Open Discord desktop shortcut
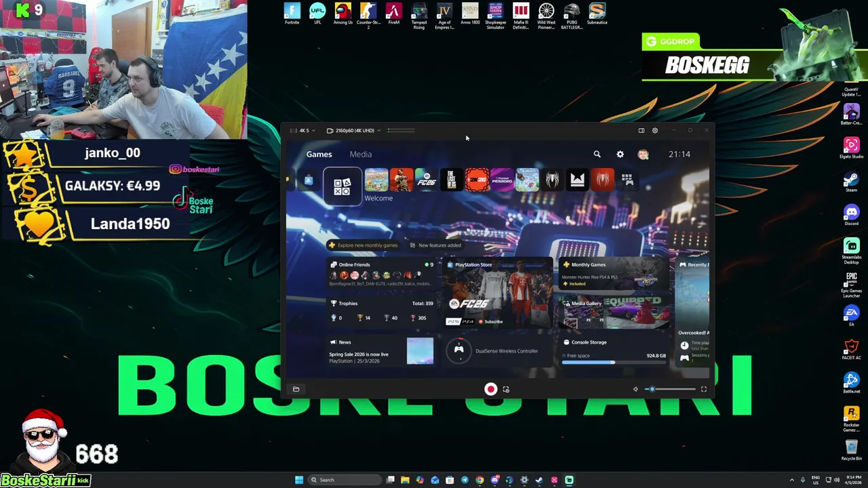Viewport: 868px width, 488px height. click(851, 216)
